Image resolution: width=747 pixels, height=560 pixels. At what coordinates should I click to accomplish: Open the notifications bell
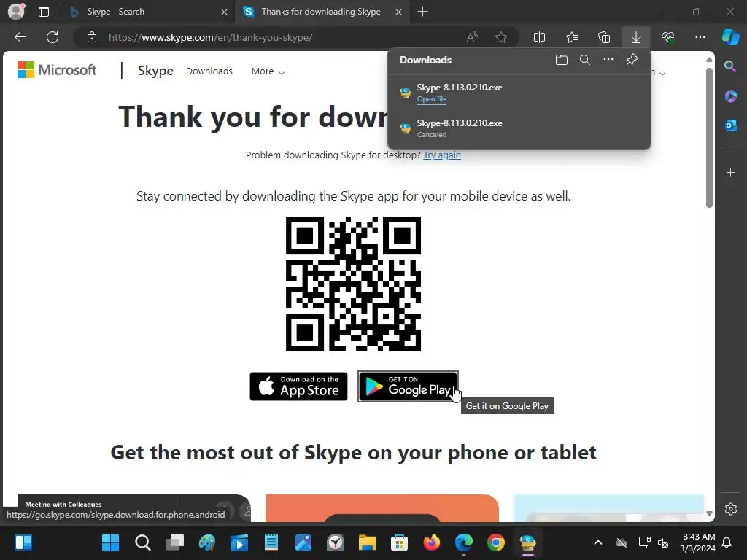click(727, 542)
